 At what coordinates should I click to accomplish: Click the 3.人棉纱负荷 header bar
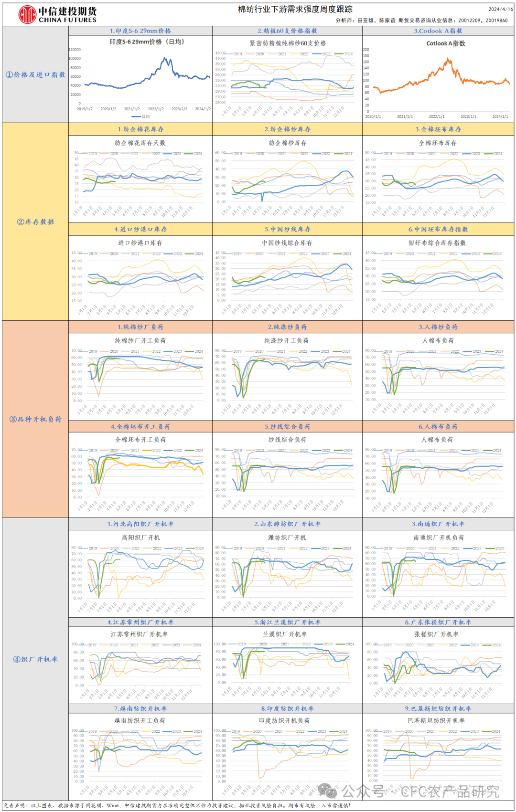438,327
